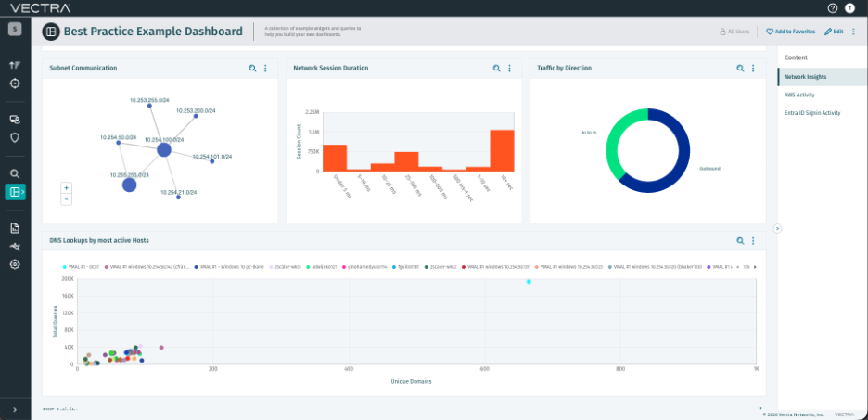Image resolution: width=868 pixels, height=420 pixels.
Task: Click the 10.253.200.0/24 subnet node
Action: (196, 116)
